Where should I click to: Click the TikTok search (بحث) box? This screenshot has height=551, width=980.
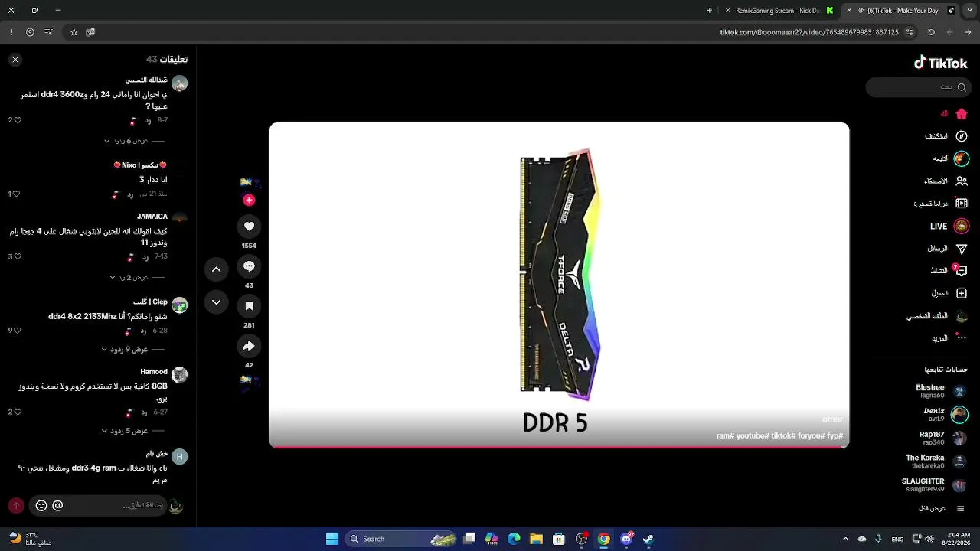[x=917, y=87]
